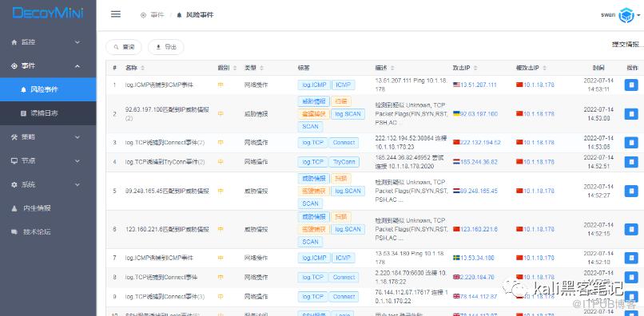Open the dropdown caret next to swan
The image size is (644, 316).
[639, 15]
